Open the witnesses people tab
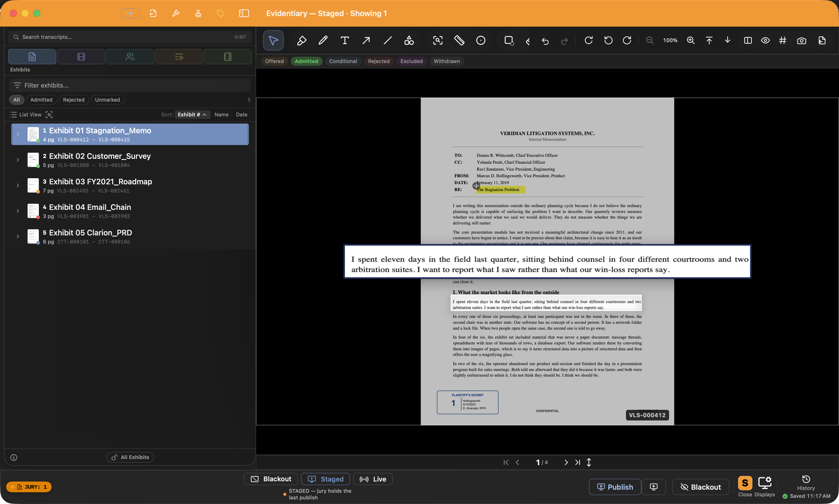Image resolution: width=839 pixels, height=504 pixels. tap(130, 57)
